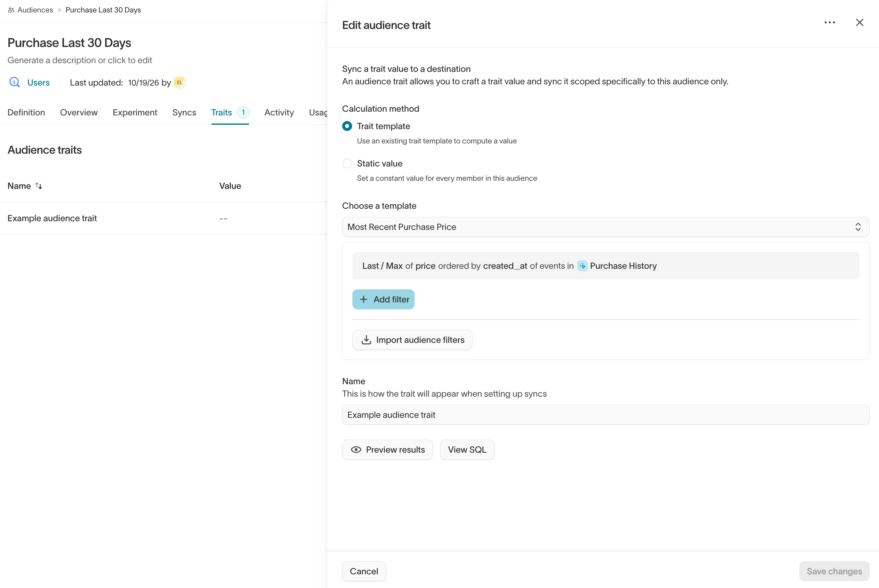
Task: Go to the Activity tab
Action: [279, 113]
